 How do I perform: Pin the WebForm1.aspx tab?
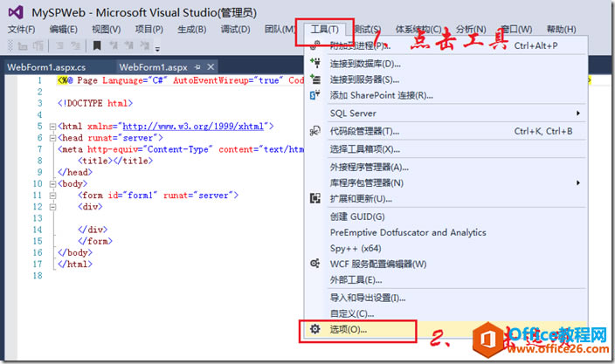(x=197, y=67)
